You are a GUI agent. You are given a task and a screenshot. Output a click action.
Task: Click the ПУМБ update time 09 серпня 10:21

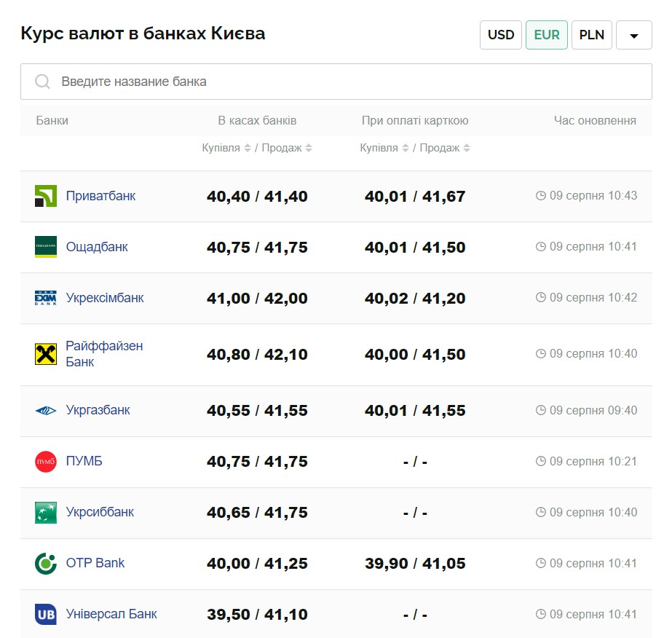click(x=593, y=461)
